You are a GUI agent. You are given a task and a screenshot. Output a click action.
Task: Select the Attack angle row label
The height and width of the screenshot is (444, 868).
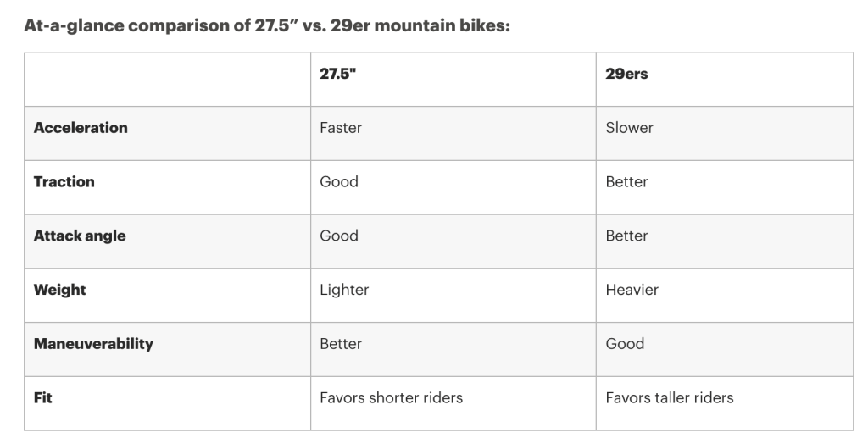(x=80, y=236)
